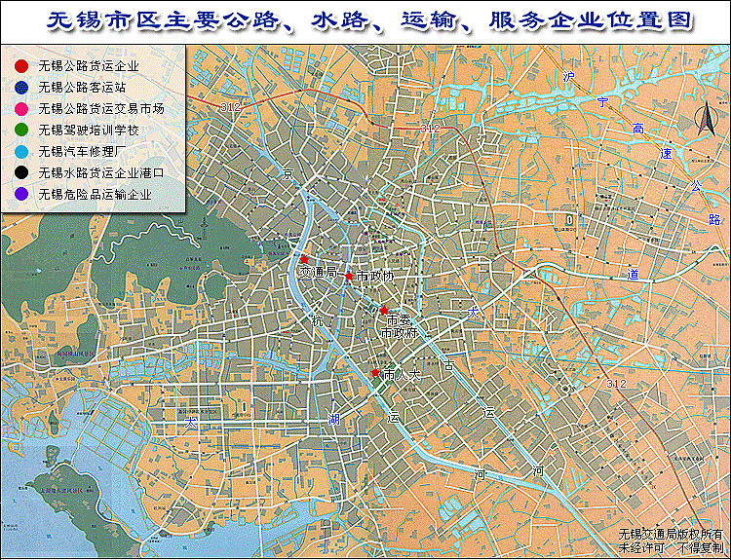Click the pink circle for 无锡公路货运交易市场
This screenshot has height=560, width=731.
tap(21, 109)
